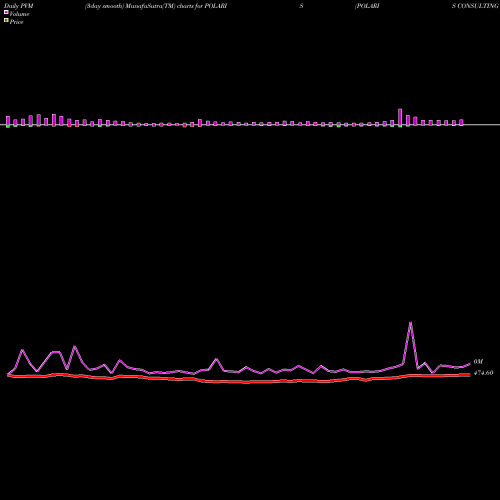Click the tallest volume bar in histogram
Screen dimensions: 500x500
click(400, 117)
